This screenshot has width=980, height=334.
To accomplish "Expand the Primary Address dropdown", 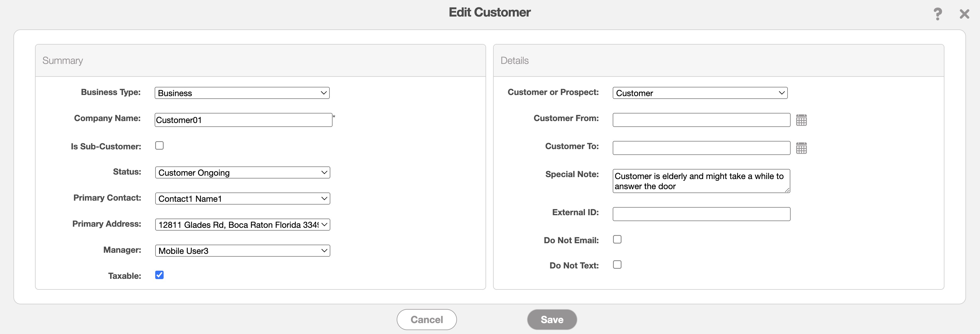I will (x=242, y=225).
